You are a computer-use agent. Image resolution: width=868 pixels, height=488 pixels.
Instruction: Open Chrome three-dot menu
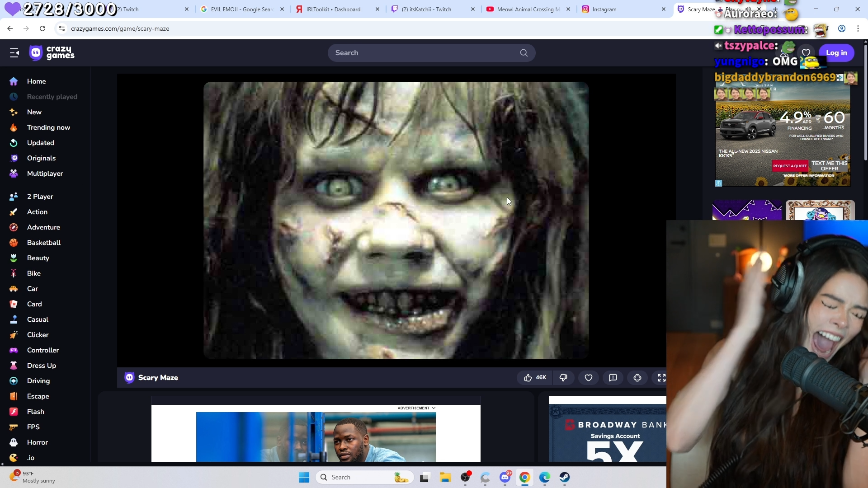(x=858, y=28)
